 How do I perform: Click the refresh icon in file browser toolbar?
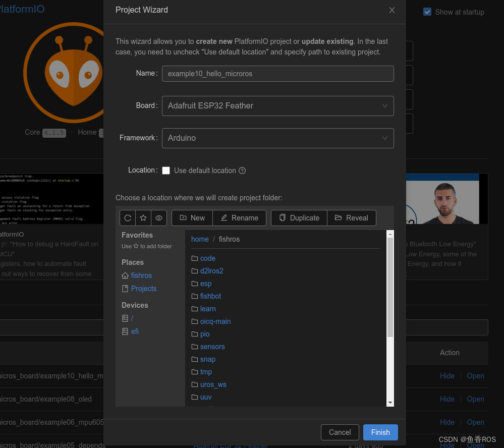[128, 218]
